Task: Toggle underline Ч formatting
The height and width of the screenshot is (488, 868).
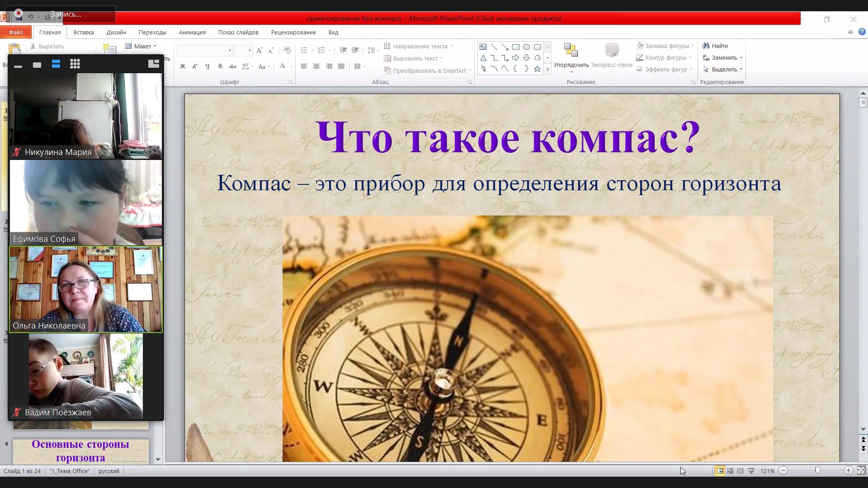Action: pos(208,66)
